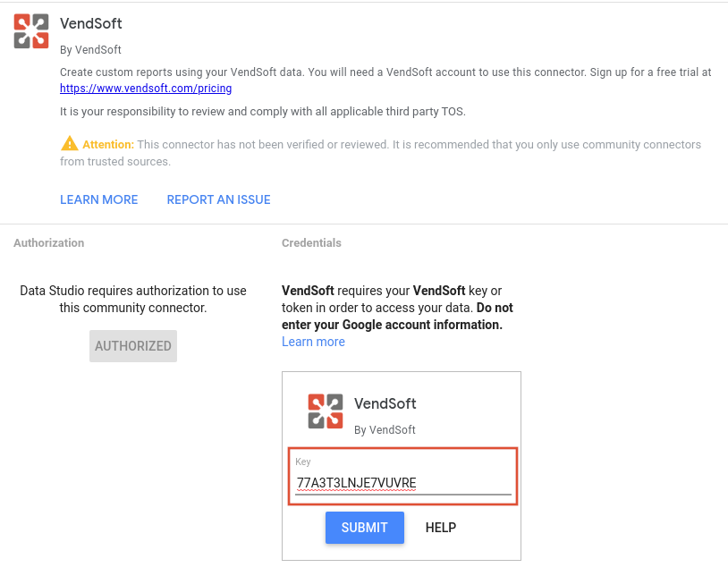Click 'By VendSoft' in credentials card
728x576 pixels.
(385, 430)
